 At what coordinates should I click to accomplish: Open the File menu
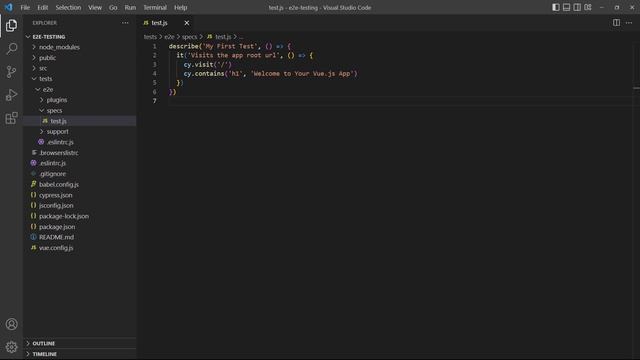pos(25,7)
